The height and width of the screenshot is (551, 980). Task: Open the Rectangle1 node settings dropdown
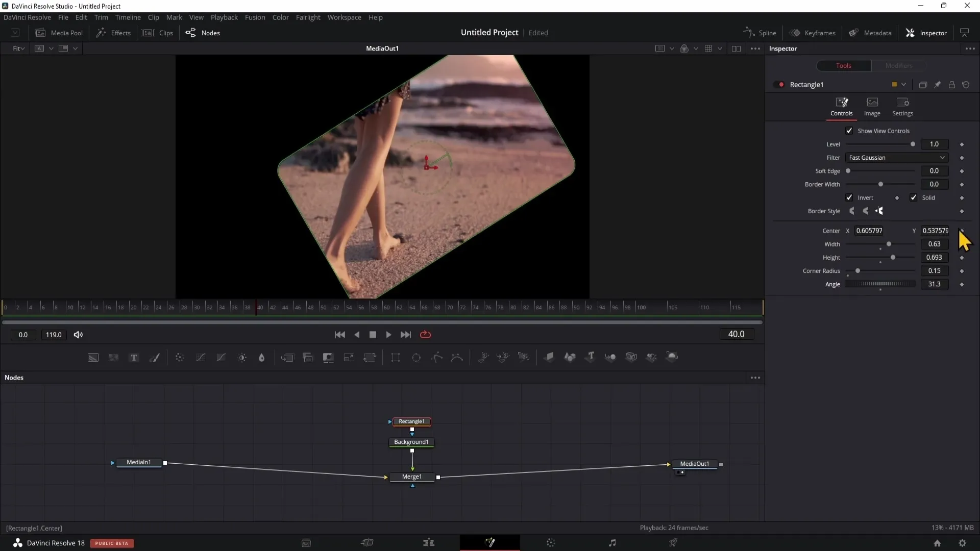coord(904,84)
